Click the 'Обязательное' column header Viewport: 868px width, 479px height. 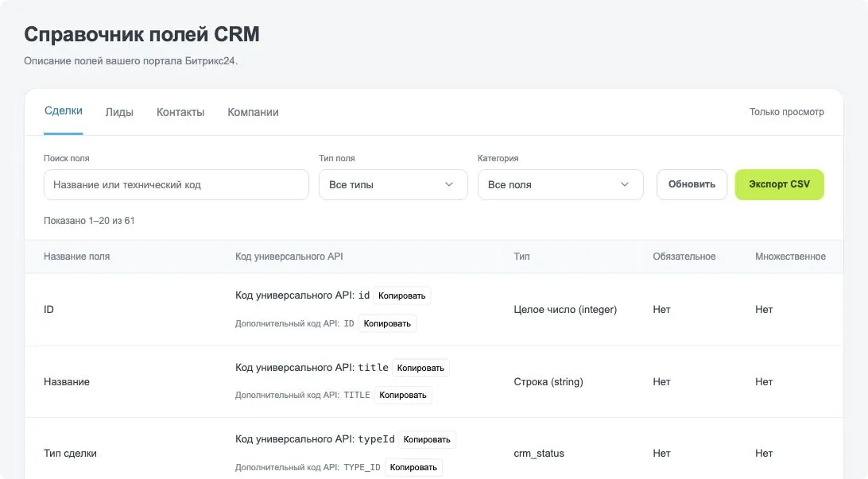pyautogui.click(x=684, y=256)
